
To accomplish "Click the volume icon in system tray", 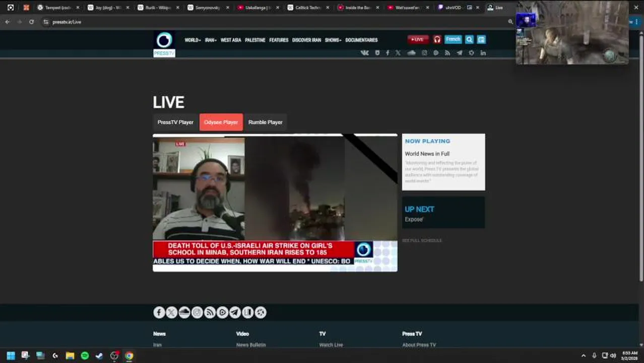I will click(613, 355).
